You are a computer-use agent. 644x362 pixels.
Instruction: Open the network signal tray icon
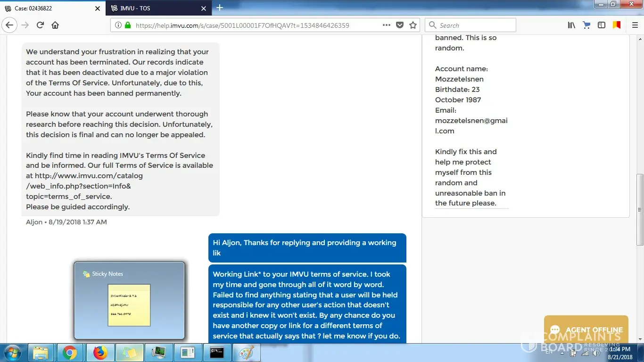[586, 353]
